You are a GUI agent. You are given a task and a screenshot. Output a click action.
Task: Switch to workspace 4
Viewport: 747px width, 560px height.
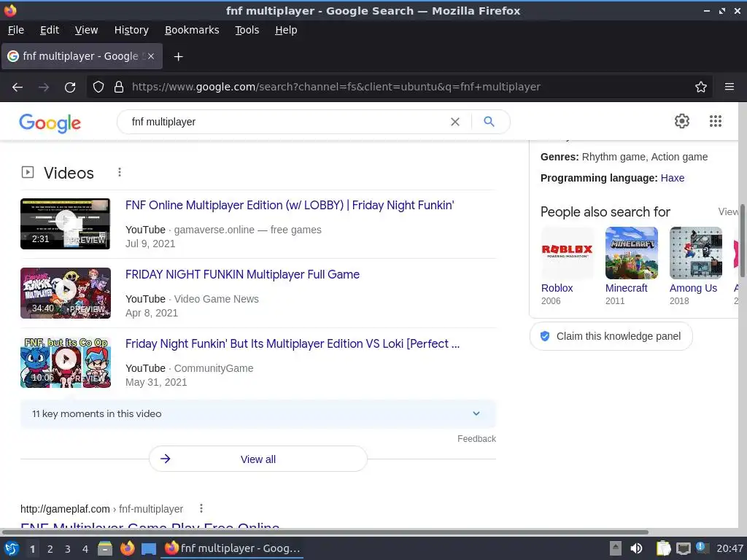point(85,549)
